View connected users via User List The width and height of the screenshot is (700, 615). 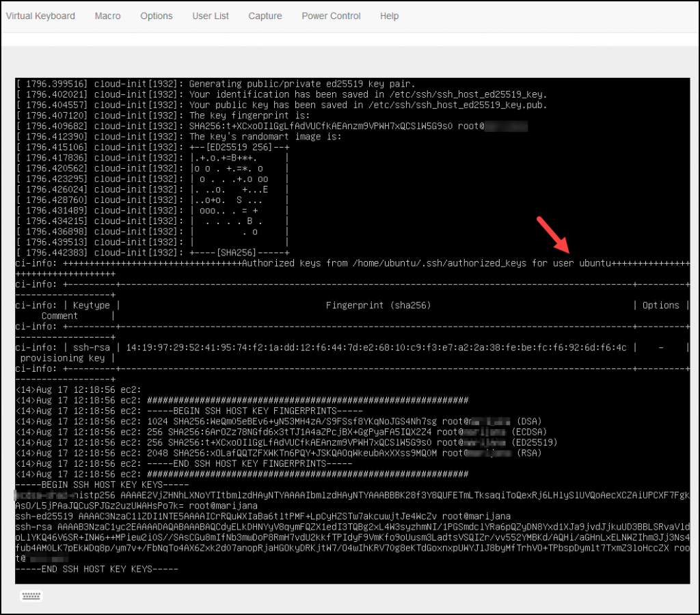coord(211,16)
